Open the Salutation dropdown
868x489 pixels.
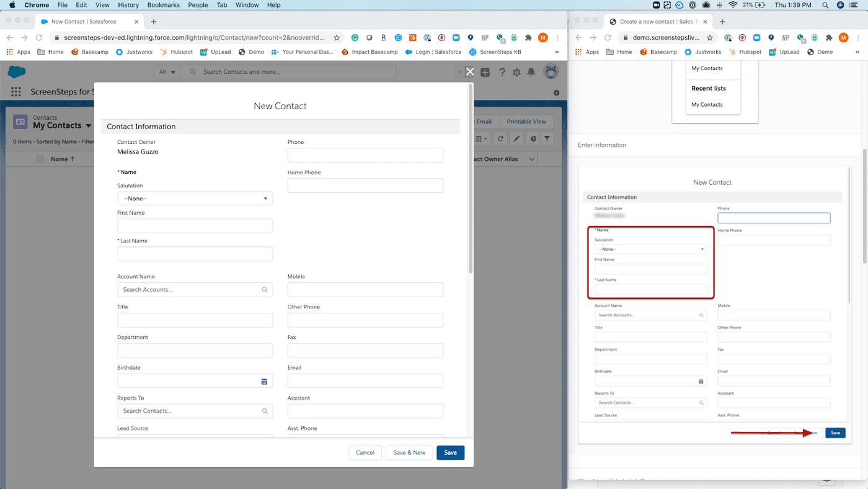click(x=195, y=199)
